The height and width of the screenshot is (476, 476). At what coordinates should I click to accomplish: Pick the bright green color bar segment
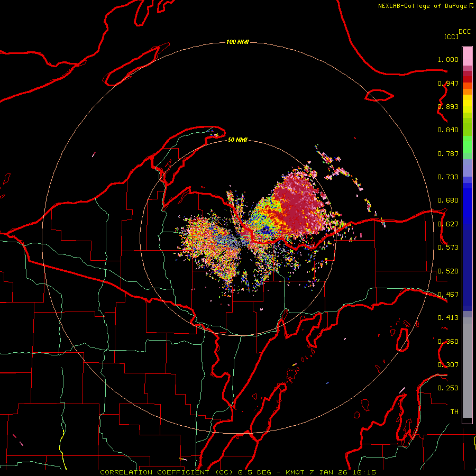(467, 144)
